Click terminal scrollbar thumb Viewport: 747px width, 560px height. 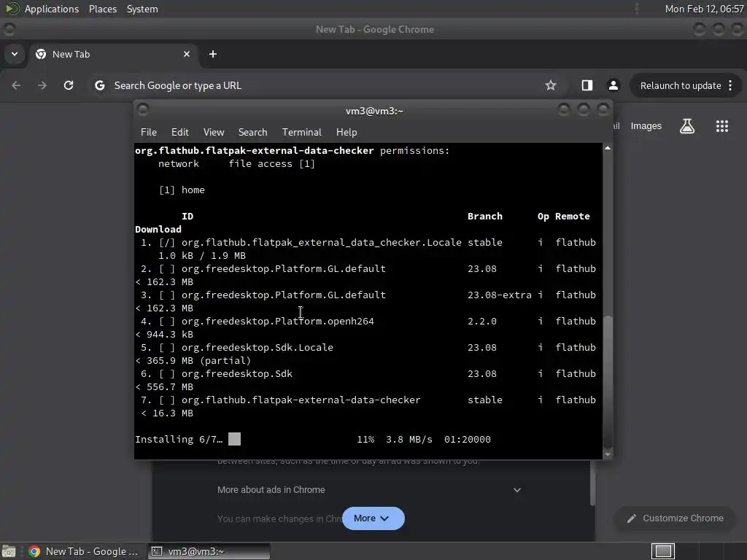(x=608, y=382)
